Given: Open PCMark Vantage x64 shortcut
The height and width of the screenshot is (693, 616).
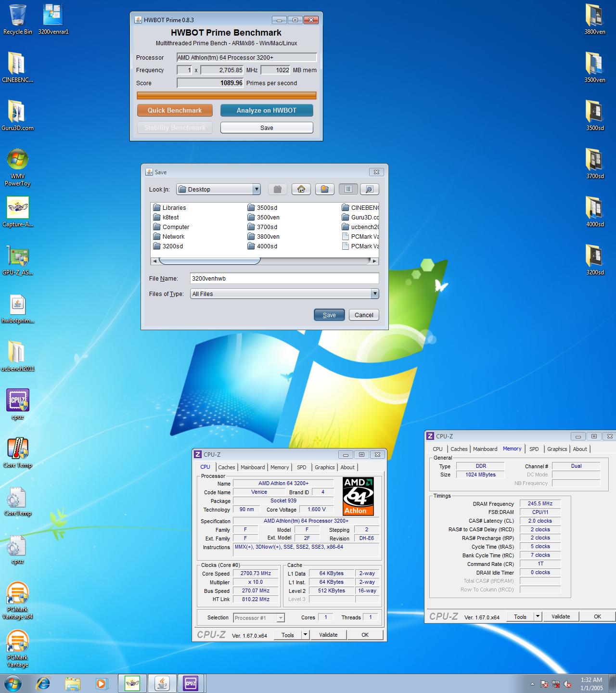Looking at the screenshot, I should 17,600.
